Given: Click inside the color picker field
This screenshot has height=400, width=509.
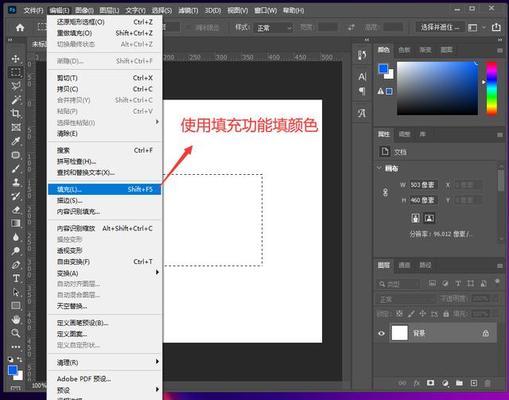Looking at the screenshot, I should 437,88.
